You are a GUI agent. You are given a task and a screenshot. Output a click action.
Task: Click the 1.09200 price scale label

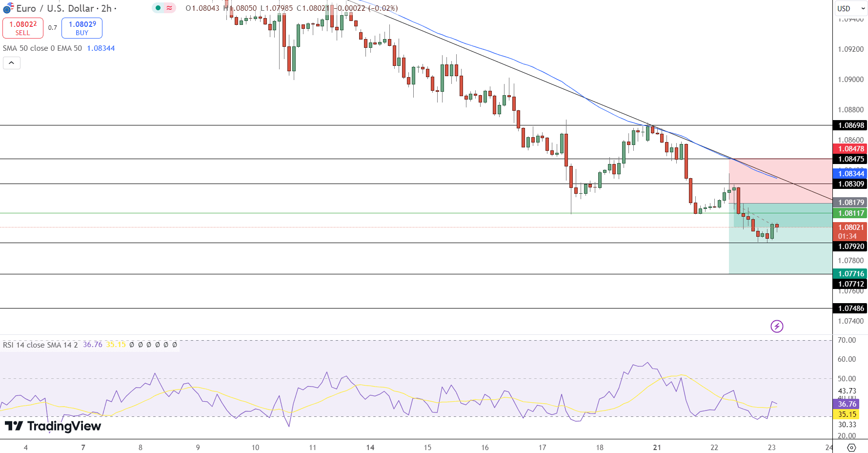click(850, 49)
